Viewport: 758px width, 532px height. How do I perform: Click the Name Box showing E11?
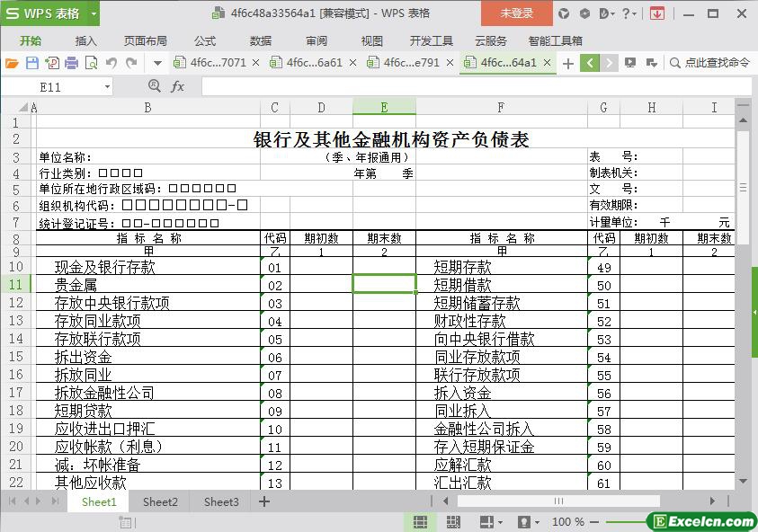coord(50,87)
